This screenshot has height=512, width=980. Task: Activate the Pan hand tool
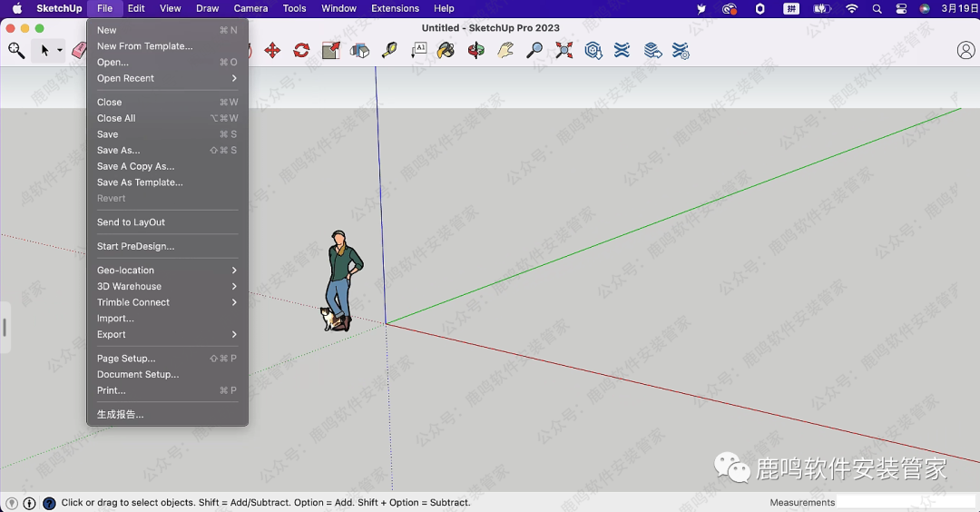click(505, 51)
